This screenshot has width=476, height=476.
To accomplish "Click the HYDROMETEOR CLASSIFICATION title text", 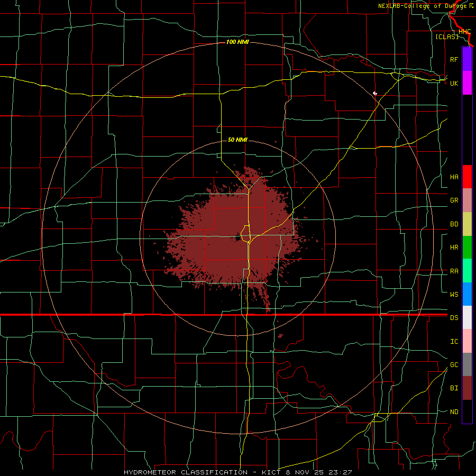I will click(186, 472).
